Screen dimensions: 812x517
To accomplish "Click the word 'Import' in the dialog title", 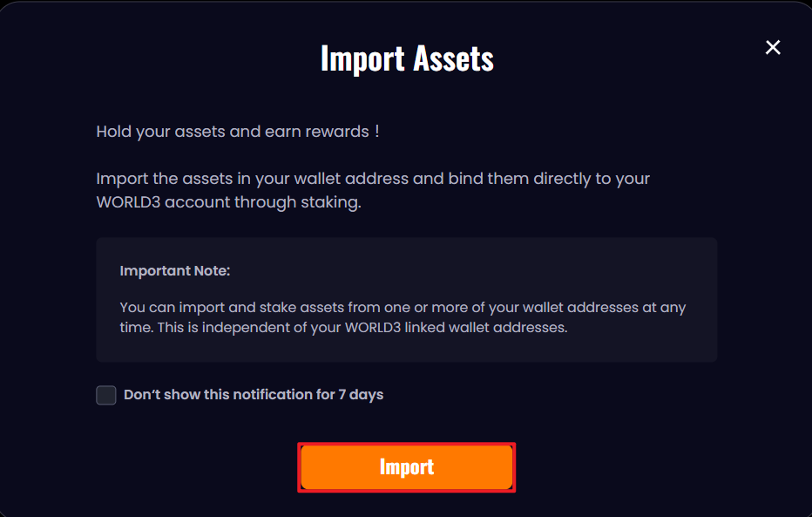I will pyautogui.click(x=362, y=58).
